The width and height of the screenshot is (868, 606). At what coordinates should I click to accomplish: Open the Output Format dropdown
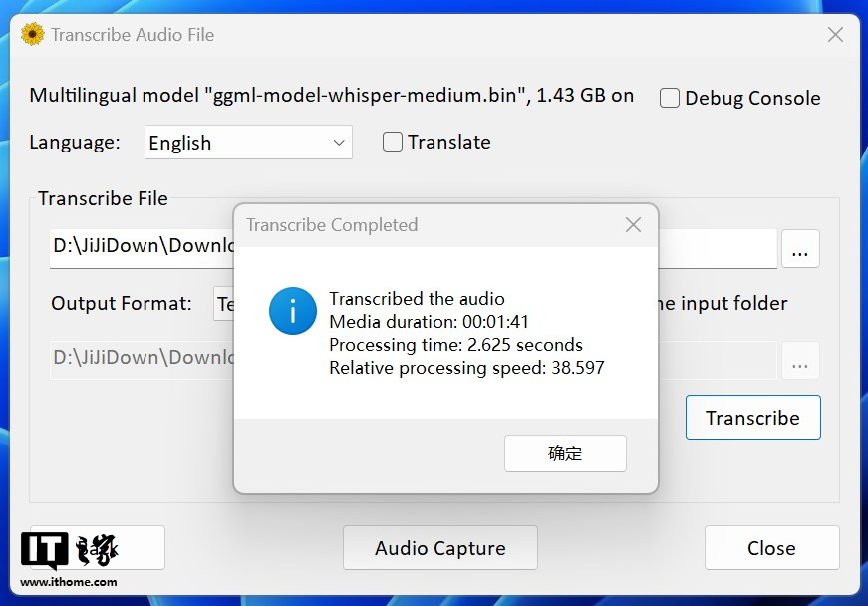point(224,303)
